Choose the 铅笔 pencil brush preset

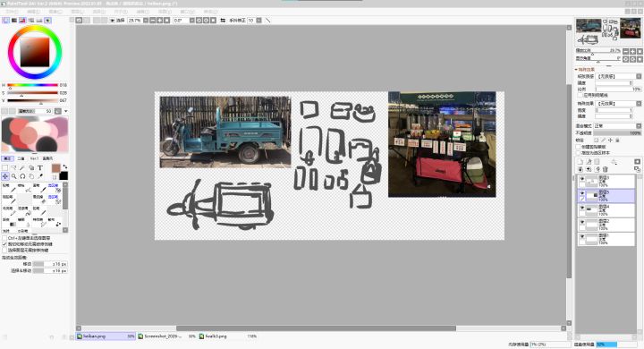10,188
